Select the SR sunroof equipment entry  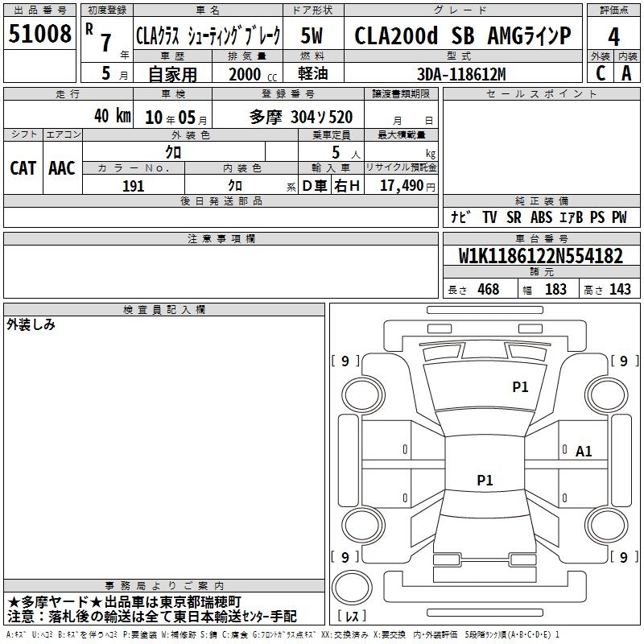click(x=514, y=217)
